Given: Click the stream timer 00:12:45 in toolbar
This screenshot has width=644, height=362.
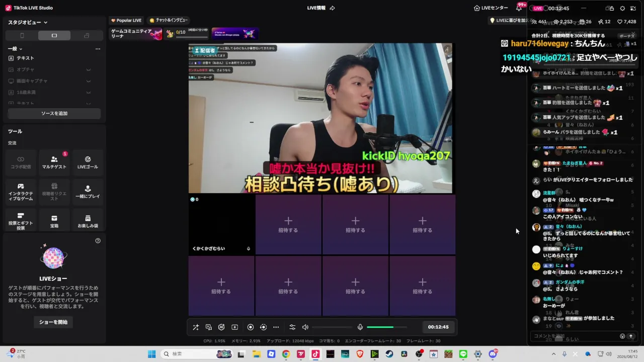Looking at the screenshot, I should point(438,327).
